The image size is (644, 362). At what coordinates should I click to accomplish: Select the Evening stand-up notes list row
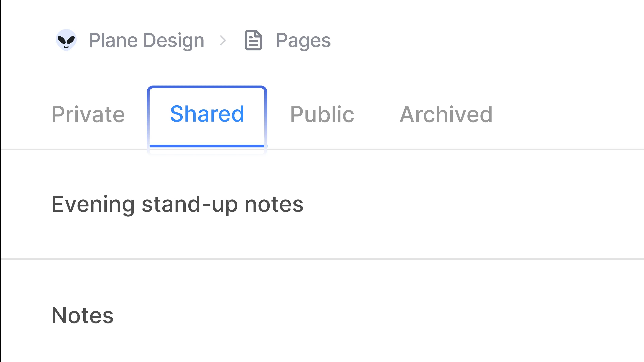point(322,204)
